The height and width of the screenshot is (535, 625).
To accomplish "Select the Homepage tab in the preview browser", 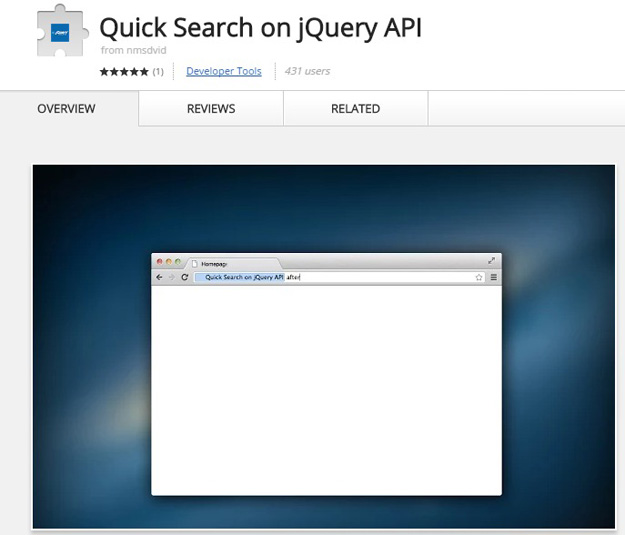I will point(233,264).
